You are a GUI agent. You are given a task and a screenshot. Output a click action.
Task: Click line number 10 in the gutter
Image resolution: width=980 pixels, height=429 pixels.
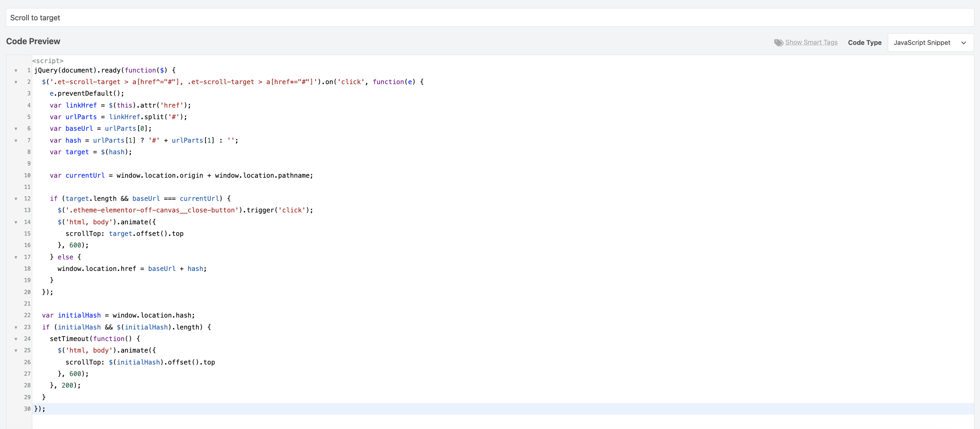coord(27,175)
